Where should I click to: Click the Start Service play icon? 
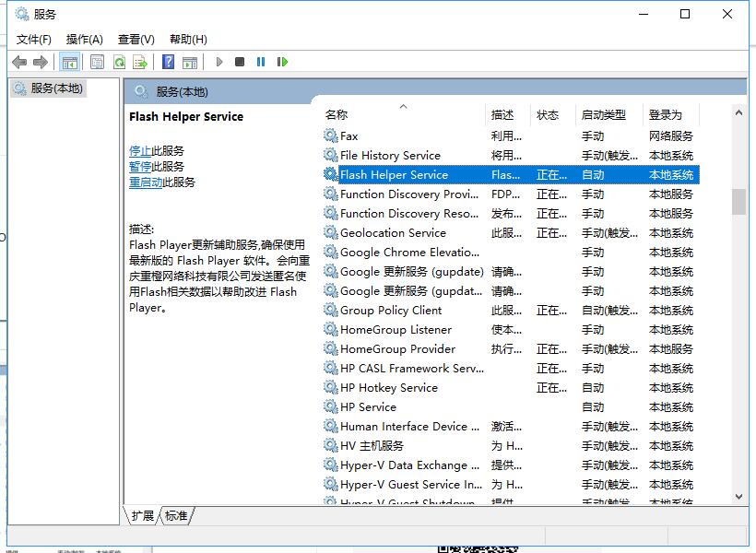[219, 62]
